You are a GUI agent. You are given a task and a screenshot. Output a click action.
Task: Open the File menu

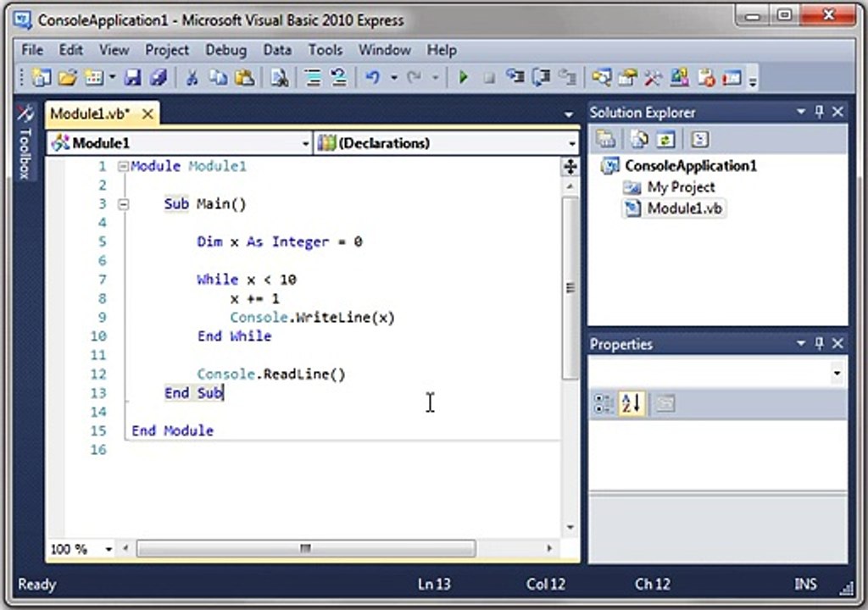(32, 50)
